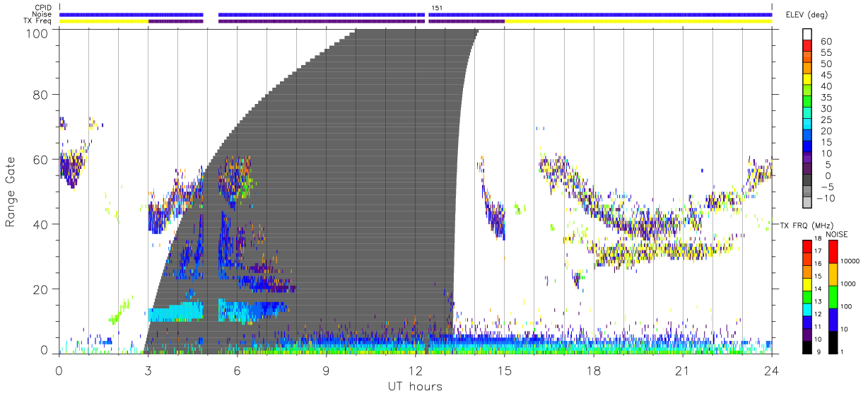Click y-axis tick label 80
Image resolution: width=868 pixels, height=401 pixels.
(x=41, y=94)
